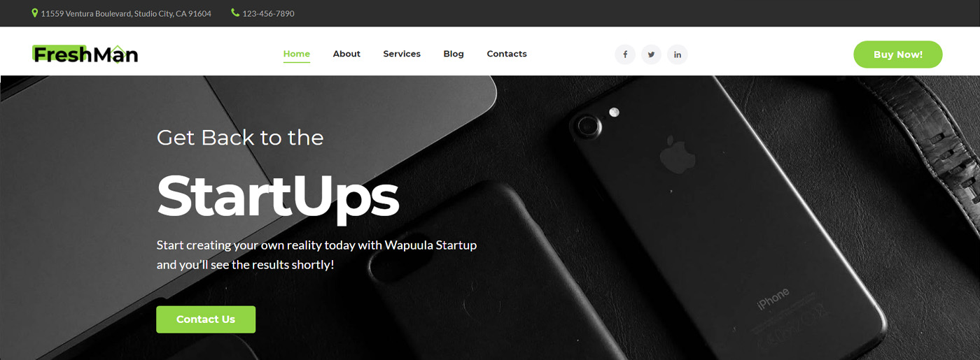980x360 pixels.
Task: Click the FreshMan logo
Action: click(x=85, y=54)
